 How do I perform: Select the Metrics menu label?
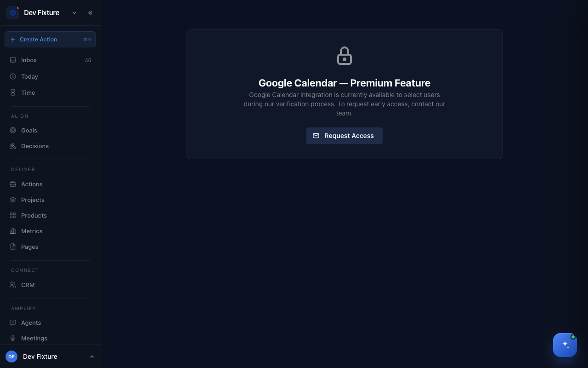click(32, 231)
